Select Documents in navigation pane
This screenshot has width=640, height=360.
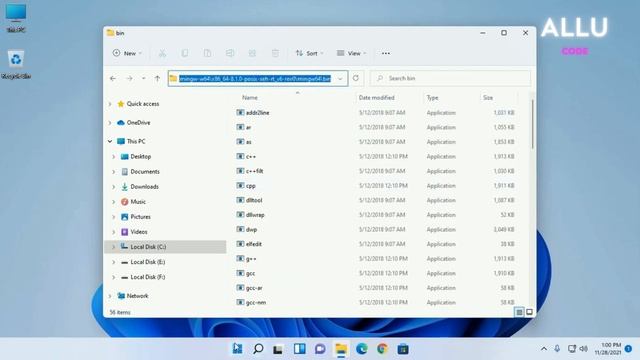click(x=145, y=172)
